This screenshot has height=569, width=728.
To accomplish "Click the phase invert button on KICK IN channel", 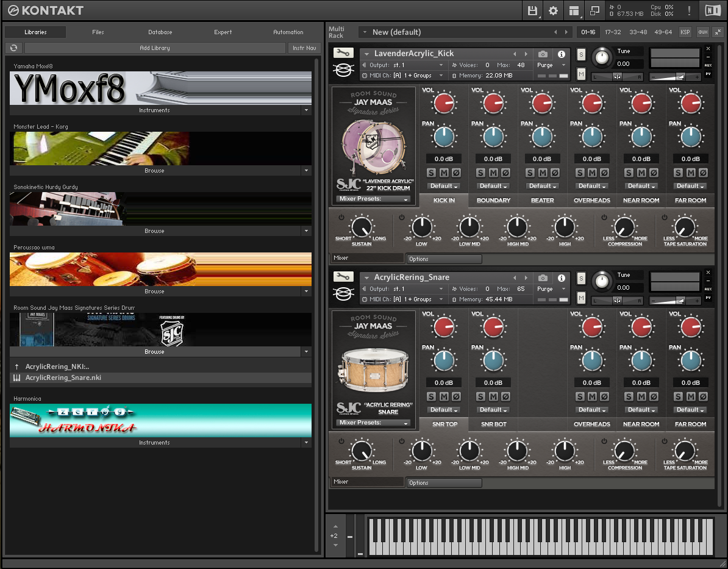I will click(x=457, y=173).
